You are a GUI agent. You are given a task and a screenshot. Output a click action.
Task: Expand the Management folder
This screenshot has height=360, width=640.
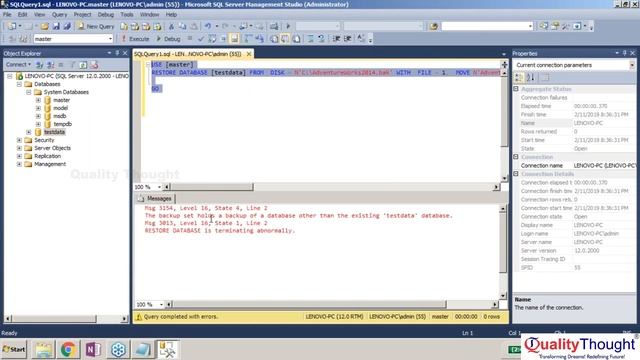(x=19, y=164)
